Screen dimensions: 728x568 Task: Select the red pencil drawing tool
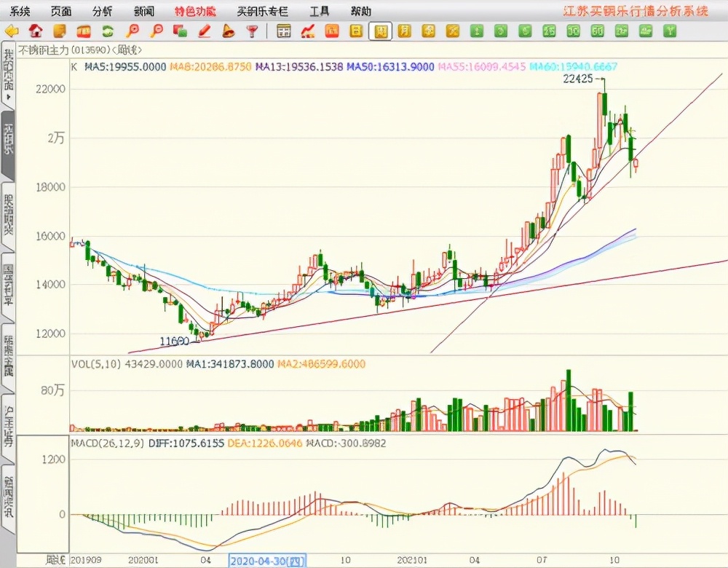point(204,31)
